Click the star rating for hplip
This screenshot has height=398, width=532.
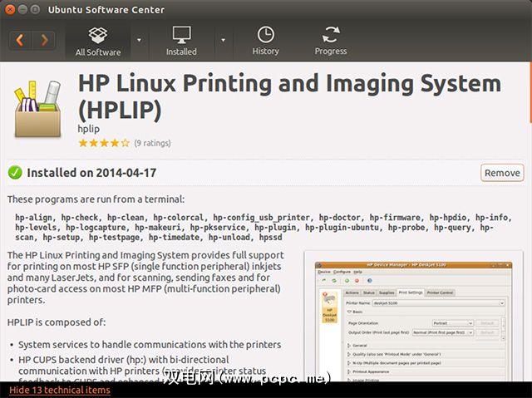coord(104,143)
